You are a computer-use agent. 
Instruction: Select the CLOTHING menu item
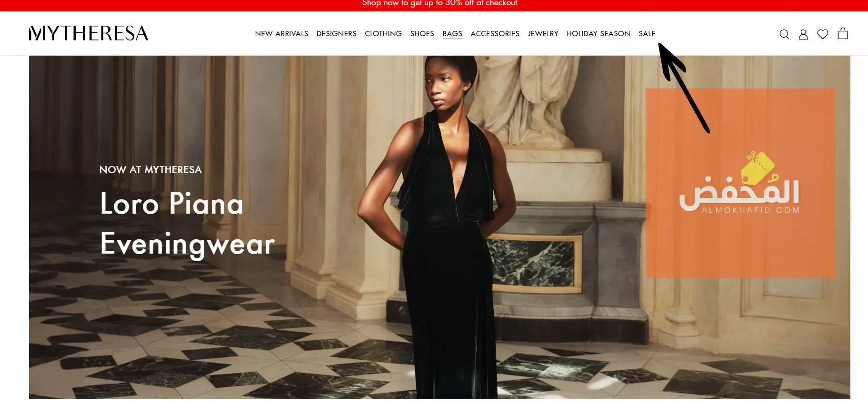(383, 34)
